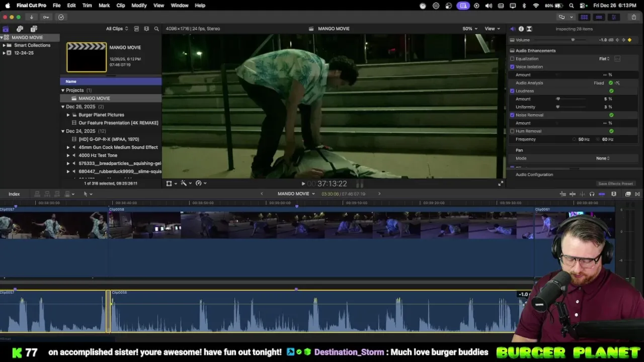This screenshot has width=644, height=362.
Task: Uncheck the Loudness checkbox
Action: pyautogui.click(x=512, y=91)
